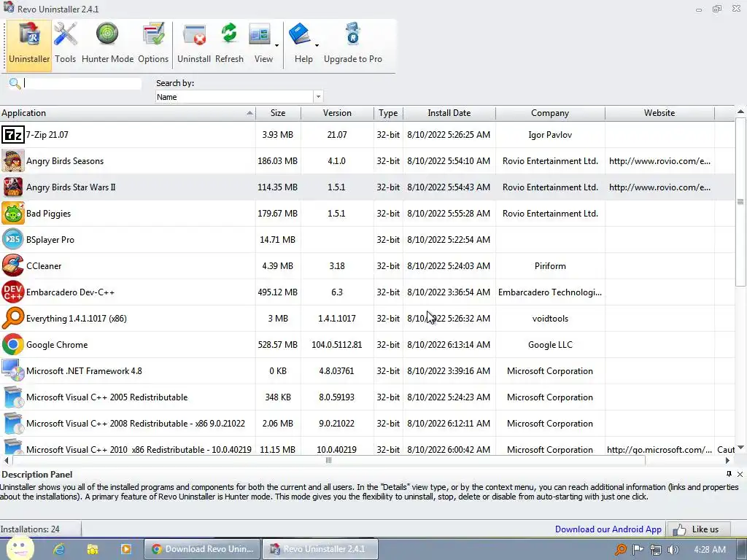
Task: Switch to the Download Revo Unin... Chrome taskbar window
Action: pos(203,549)
